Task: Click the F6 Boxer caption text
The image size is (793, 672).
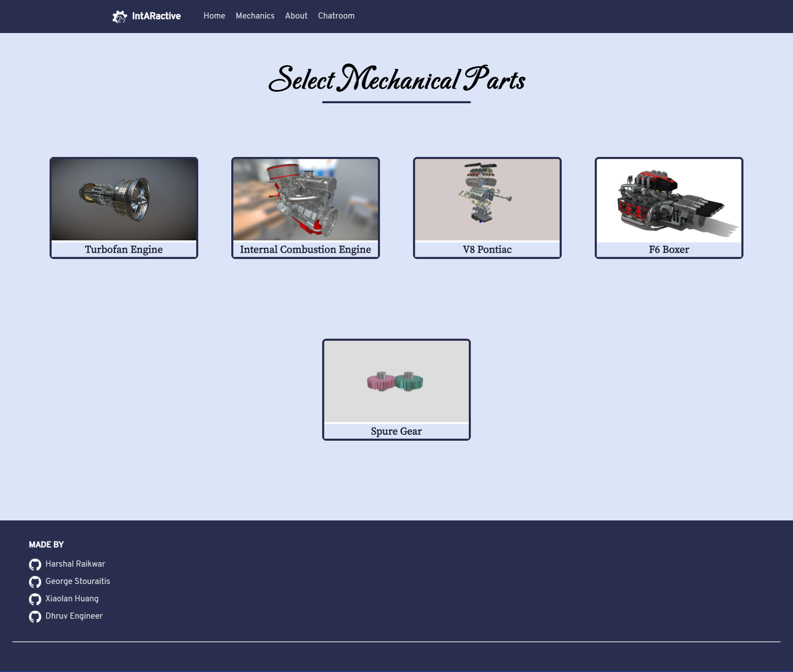Action: coord(669,249)
